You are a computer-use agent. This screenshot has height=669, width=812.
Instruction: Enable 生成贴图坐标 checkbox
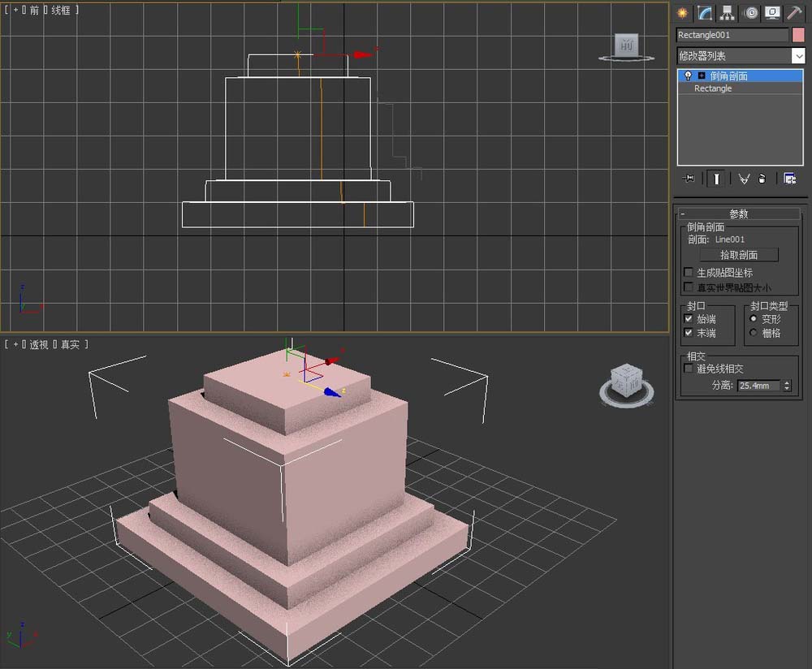coord(689,272)
